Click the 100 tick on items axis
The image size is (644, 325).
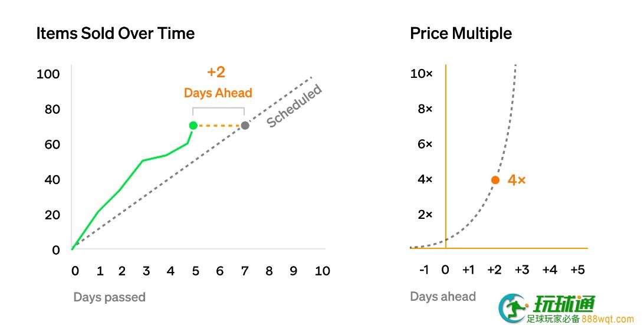click(48, 74)
